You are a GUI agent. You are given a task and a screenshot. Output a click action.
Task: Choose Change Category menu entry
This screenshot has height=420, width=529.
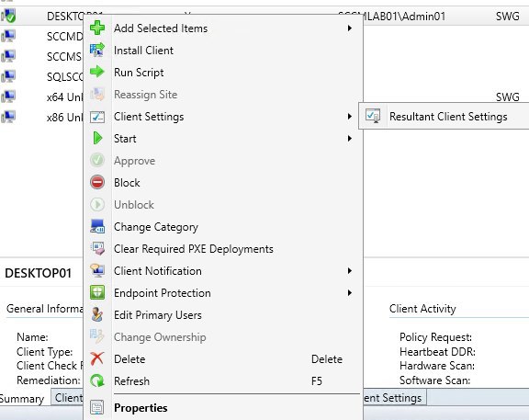coord(222,227)
